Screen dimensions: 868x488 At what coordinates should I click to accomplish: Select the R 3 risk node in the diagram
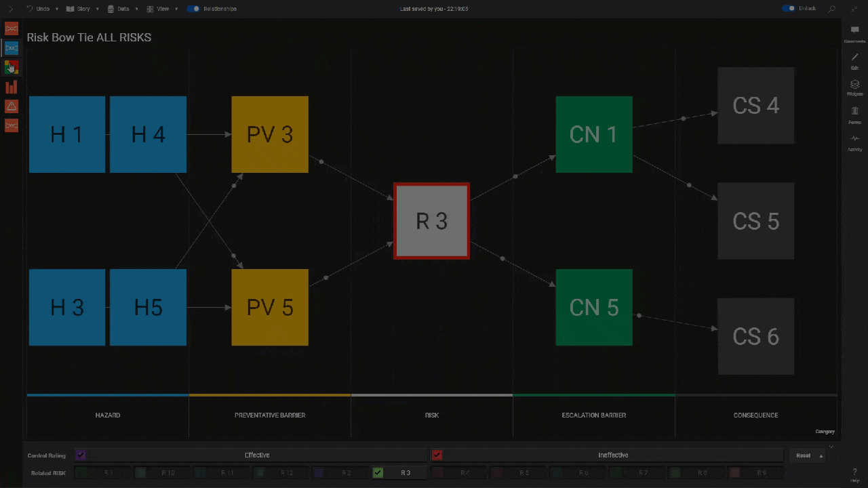431,221
